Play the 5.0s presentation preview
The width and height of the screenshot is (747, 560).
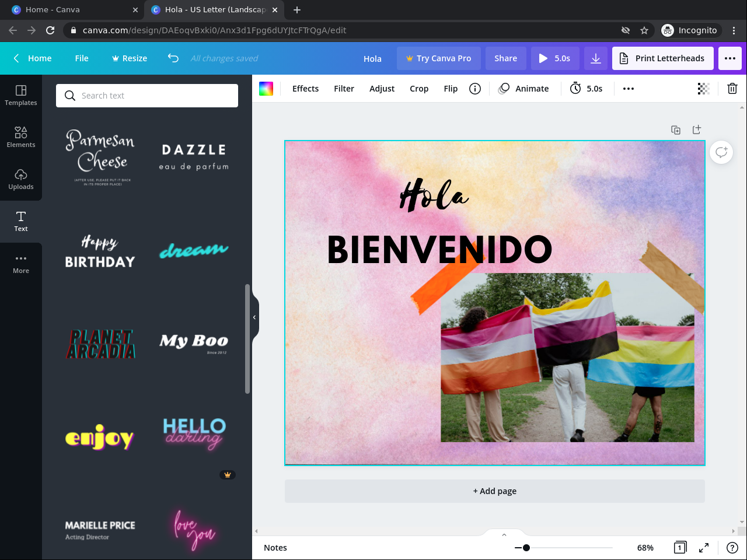(554, 58)
